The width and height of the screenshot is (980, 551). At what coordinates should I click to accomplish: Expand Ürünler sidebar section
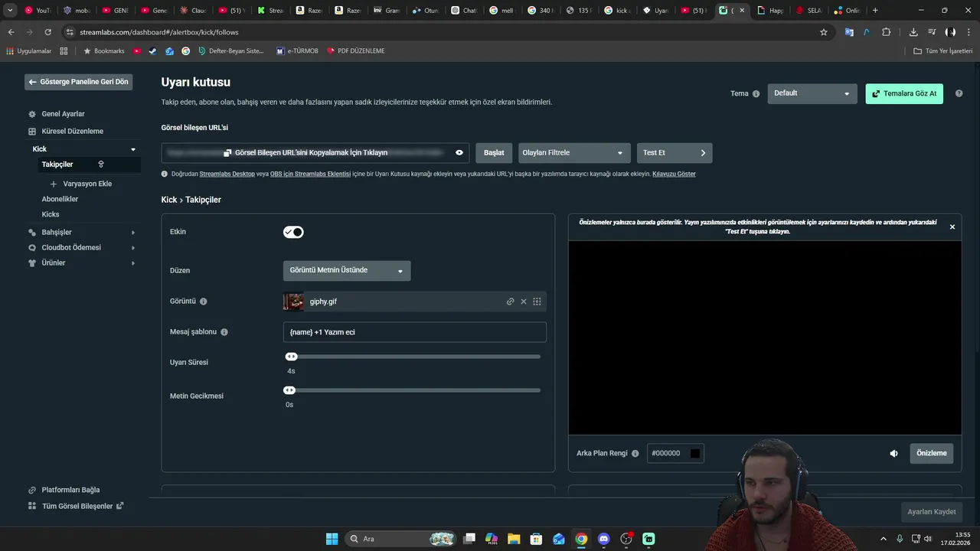click(x=133, y=263)
